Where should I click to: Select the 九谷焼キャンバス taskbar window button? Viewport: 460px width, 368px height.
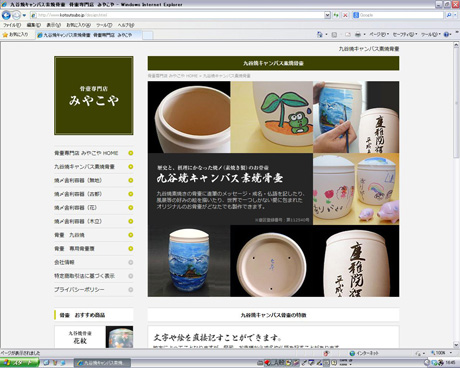(x=102, y=363)
